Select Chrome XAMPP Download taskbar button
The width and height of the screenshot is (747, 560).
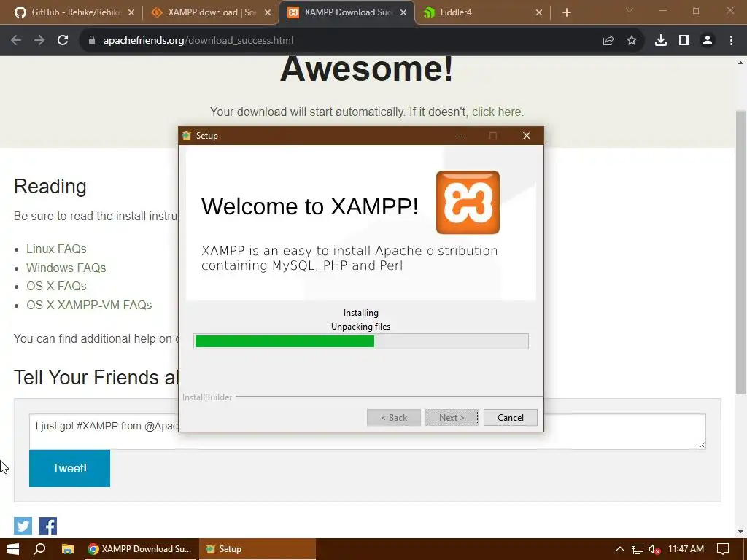[x=139, y=549]
